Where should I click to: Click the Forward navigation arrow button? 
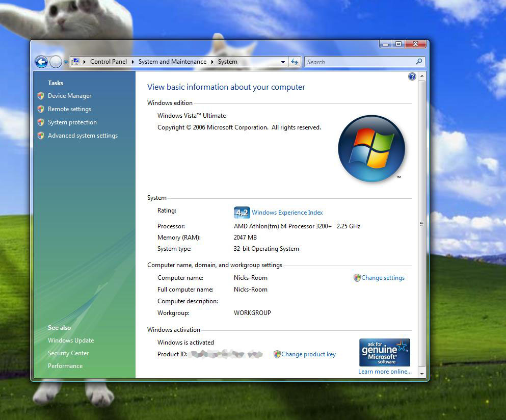(56, 62)
